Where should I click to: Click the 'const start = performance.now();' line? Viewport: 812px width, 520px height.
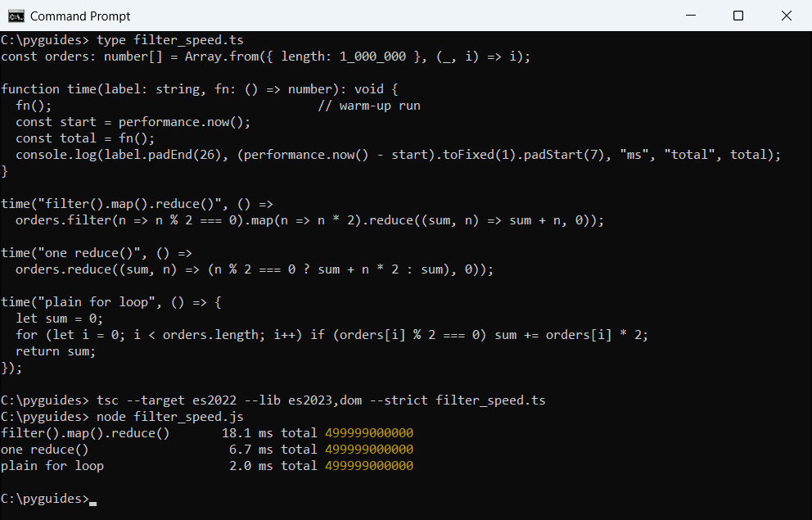tap(133, 122)
